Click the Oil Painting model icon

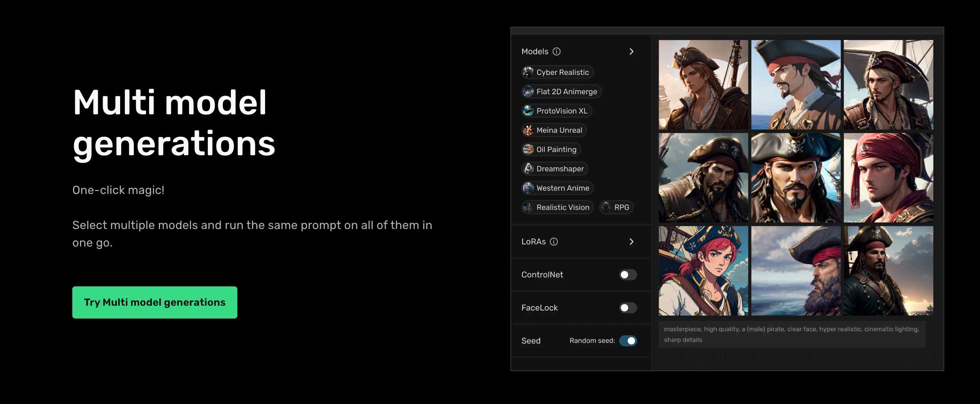pos(528,149)
